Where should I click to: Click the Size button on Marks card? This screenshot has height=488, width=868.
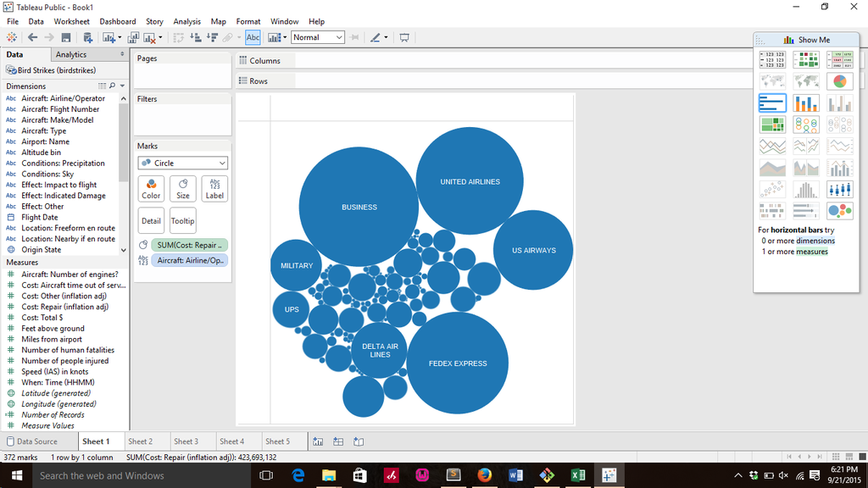(x=183, y=189)
